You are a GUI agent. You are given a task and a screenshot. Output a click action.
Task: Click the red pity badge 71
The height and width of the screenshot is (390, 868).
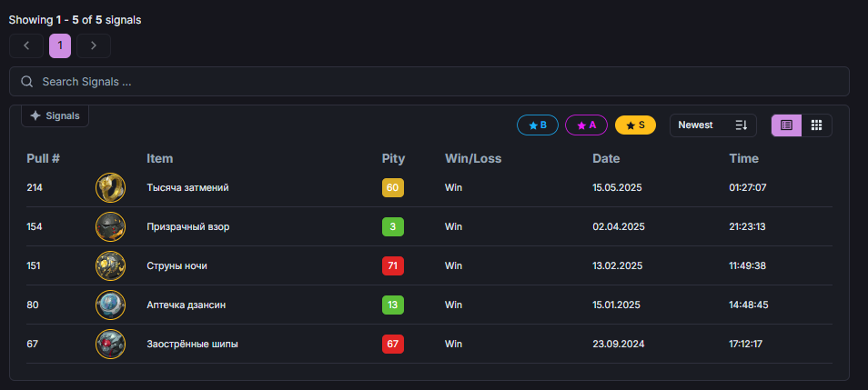click(392, 265)
